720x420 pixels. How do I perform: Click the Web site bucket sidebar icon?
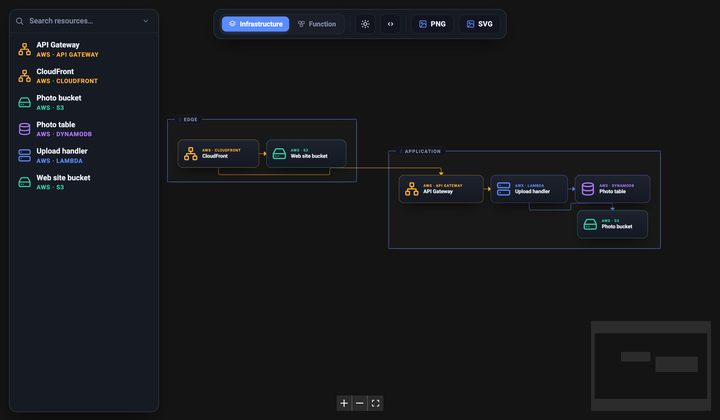[24, 182]
